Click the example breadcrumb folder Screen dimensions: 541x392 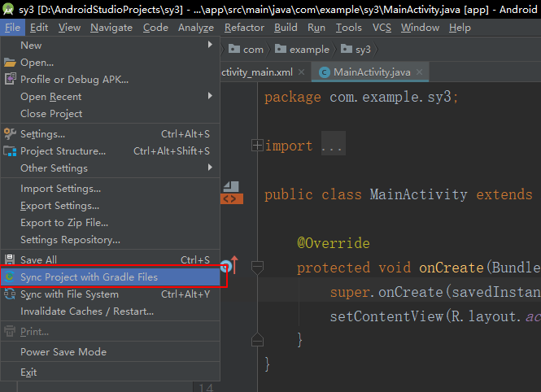[302, 50]
